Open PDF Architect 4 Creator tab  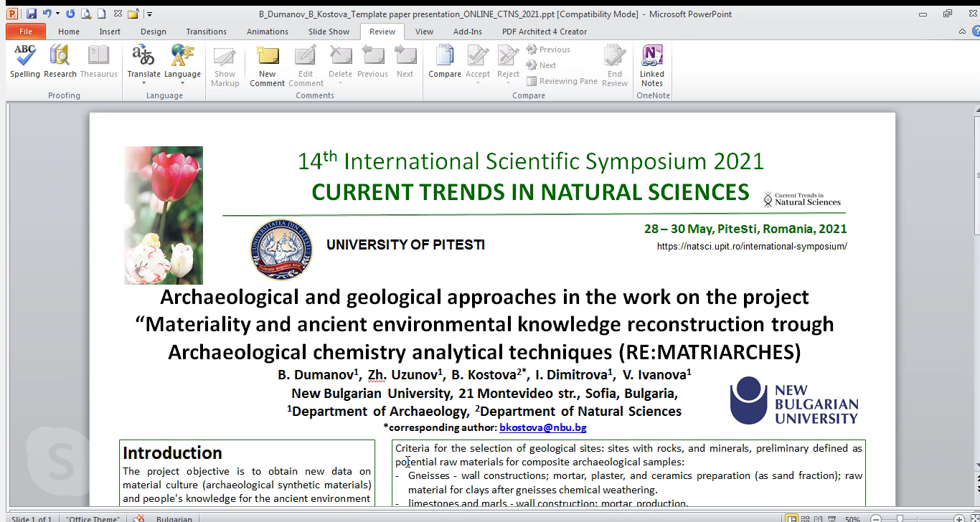tap(545, 32)
